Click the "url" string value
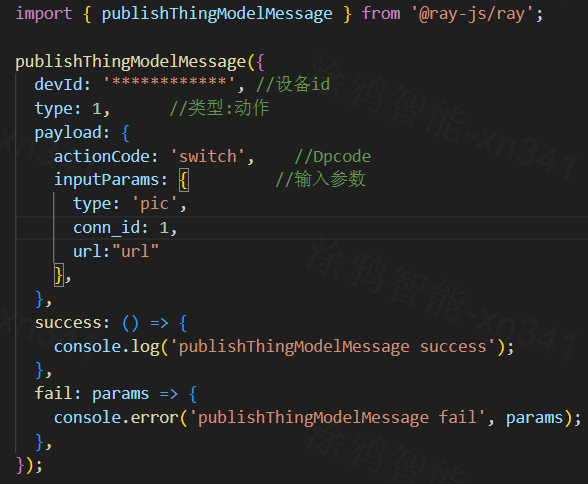Image resolution: width=588 pixels, height=484 pixels. point(135,252)
